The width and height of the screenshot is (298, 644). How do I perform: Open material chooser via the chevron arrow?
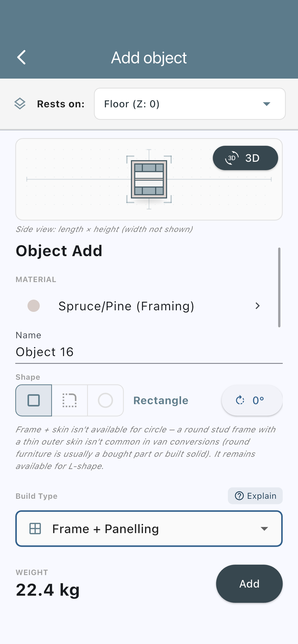258,306
